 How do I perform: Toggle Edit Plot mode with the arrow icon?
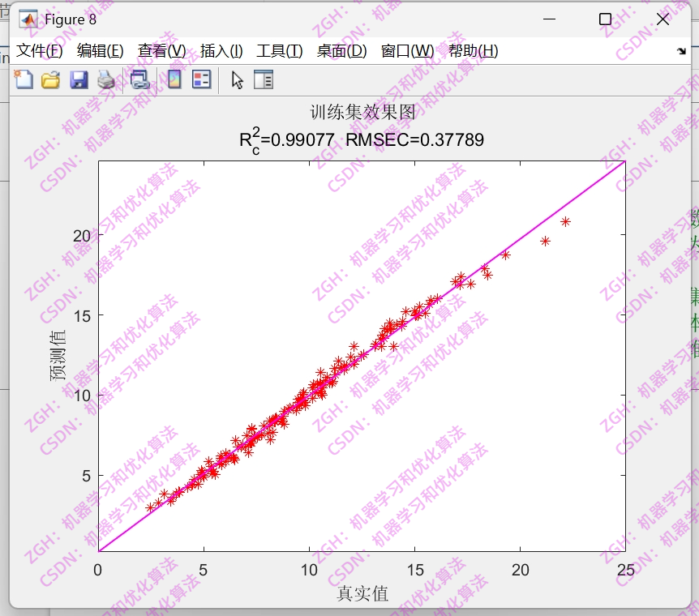point(237,79)
